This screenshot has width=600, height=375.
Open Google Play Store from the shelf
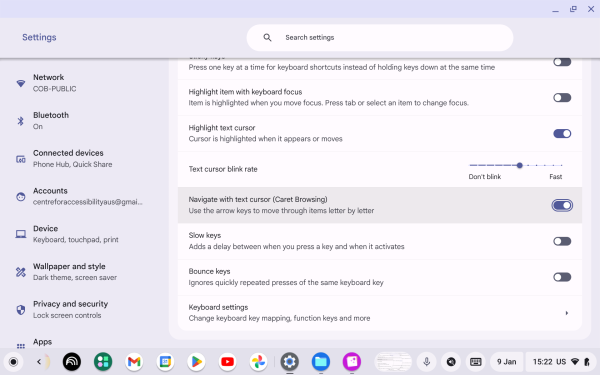coord(196,362)
